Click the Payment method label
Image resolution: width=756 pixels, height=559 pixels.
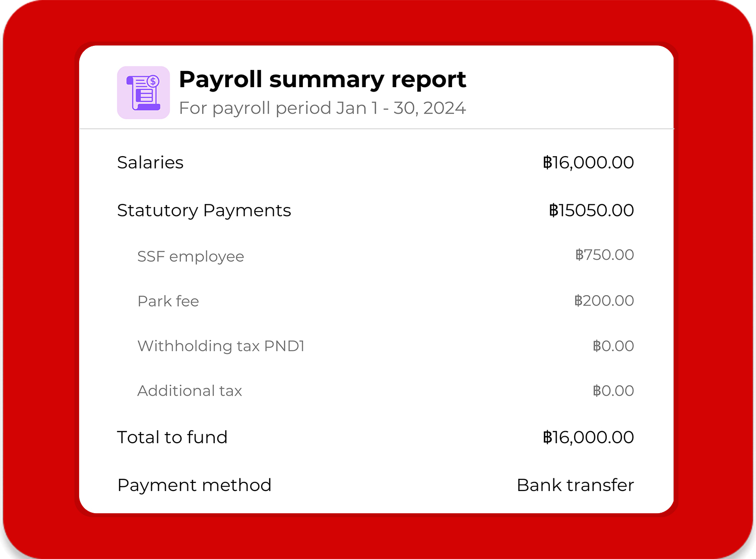click(x=194, y=485)
